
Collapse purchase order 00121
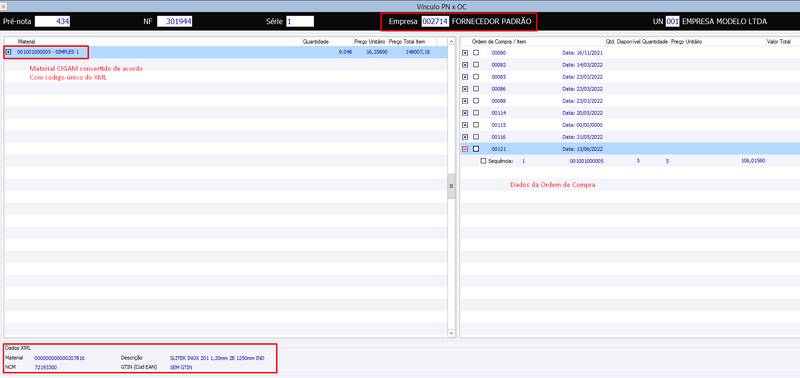[x=465, y=149]
